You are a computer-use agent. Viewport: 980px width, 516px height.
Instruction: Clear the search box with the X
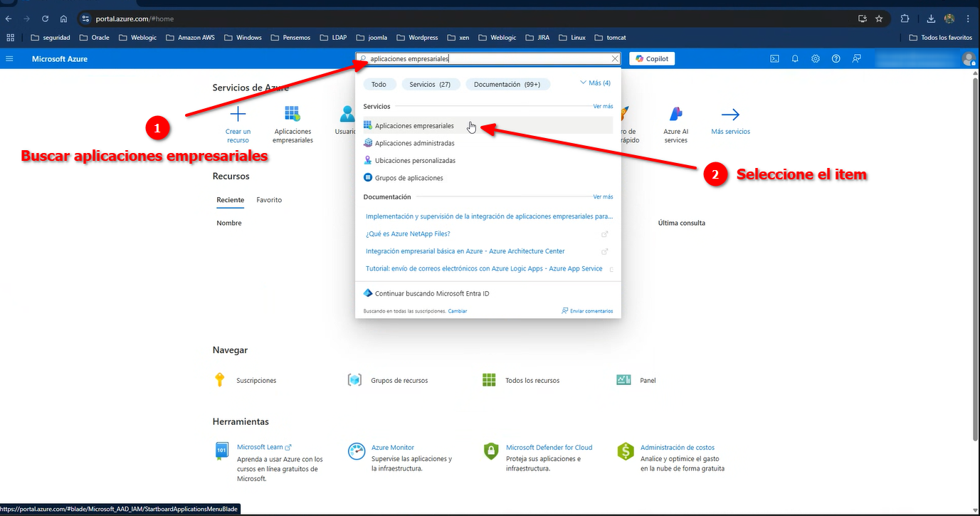coord(615,59)
